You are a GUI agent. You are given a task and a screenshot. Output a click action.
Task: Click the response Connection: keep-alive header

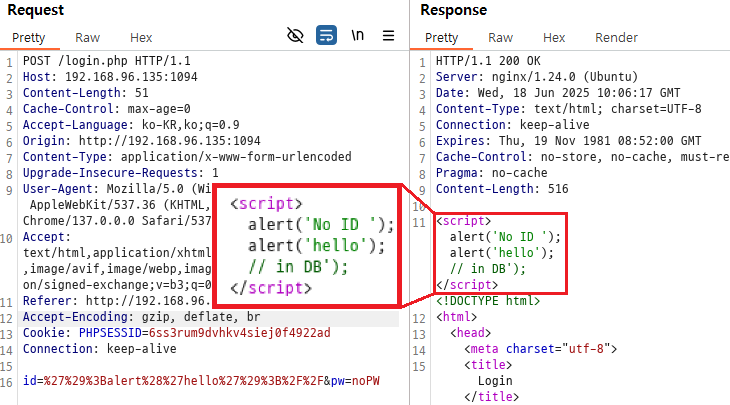[x=513, y=125]
